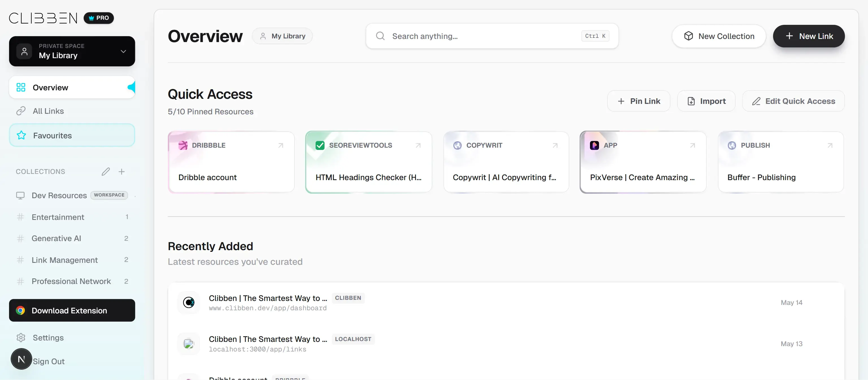Viewport: 868px width, 380px height.
Task: Open the HTML Headings Checker pinned card
Action: (x=369, y=162)
